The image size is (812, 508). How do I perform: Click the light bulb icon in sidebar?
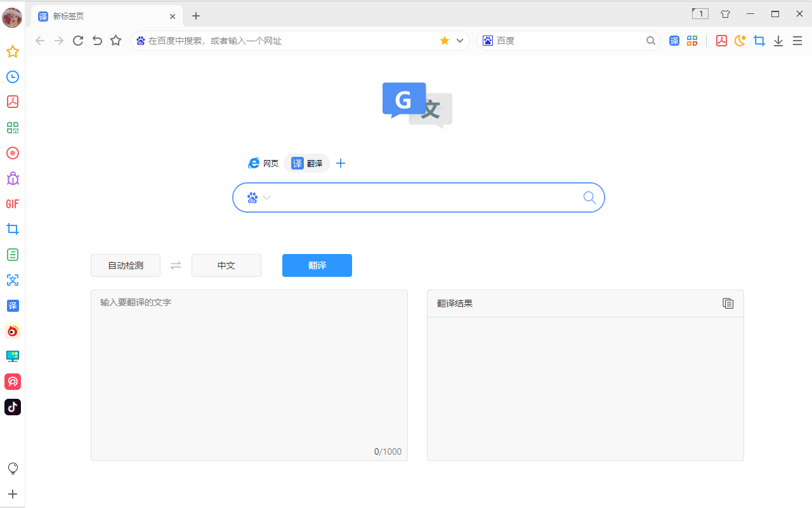(x=13, y=469)
